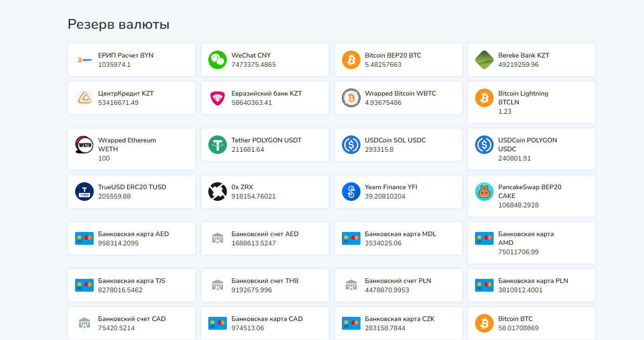Click the reserve value 1035974.1
644x340 pixels.
coord(115,64)
